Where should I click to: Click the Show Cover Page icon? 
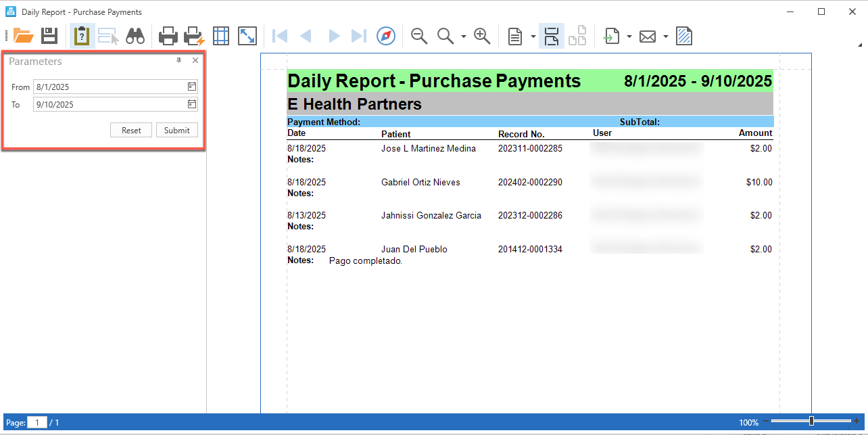point(577,36)
